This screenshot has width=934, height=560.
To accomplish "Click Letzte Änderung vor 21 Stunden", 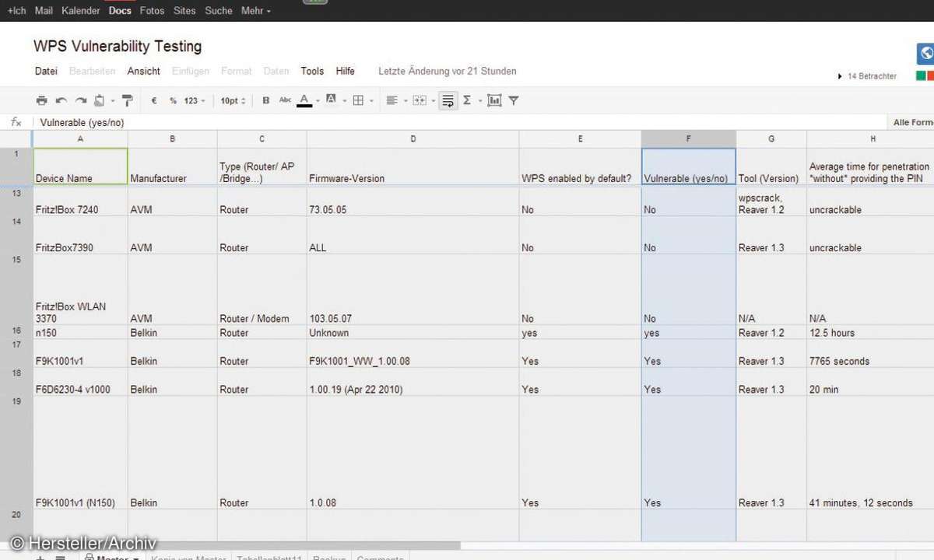I will [448, 71].
